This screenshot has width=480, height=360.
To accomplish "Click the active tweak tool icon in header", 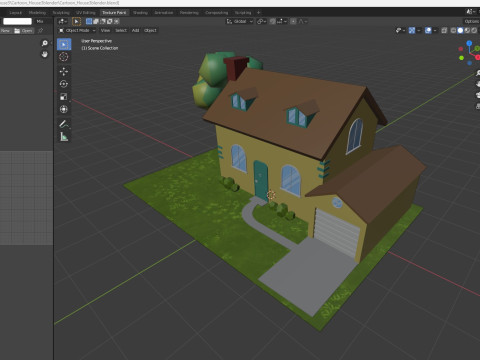I will (76, 21).
